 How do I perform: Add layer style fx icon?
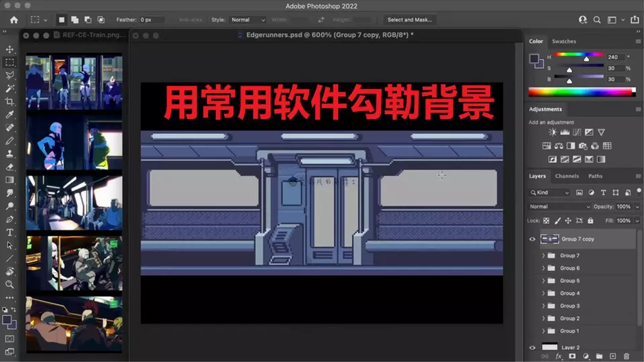click(x=559, y=356)
